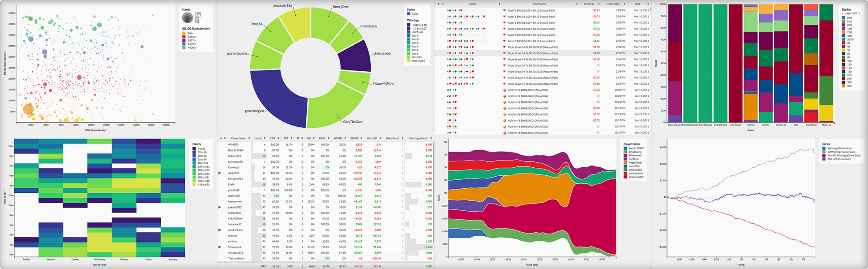
Task: Open the sort arrows on the Time of Day column
Action: click(624, 4)
